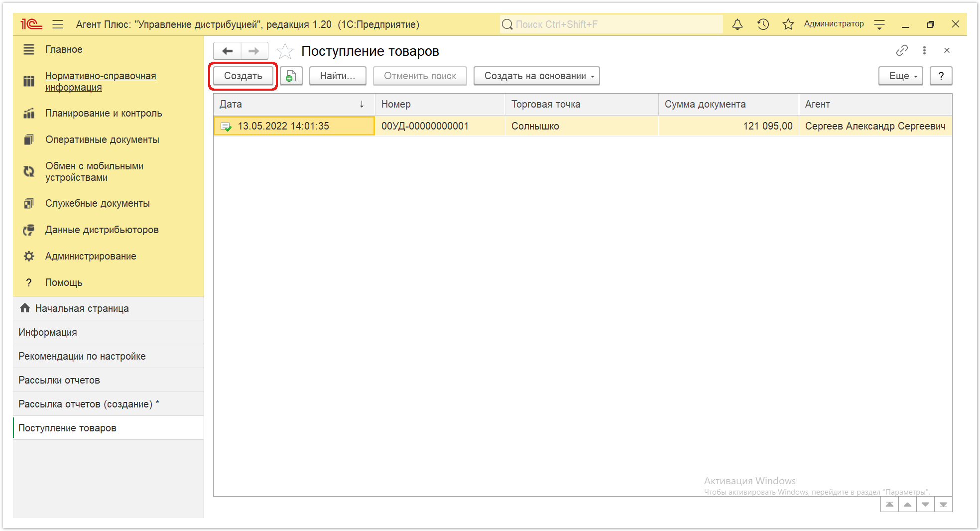Image resolution: width=980 pixels, height=531 pixels.
Task: Add Поступление товаров to favorites star
Action: click(x=285, y=51)
